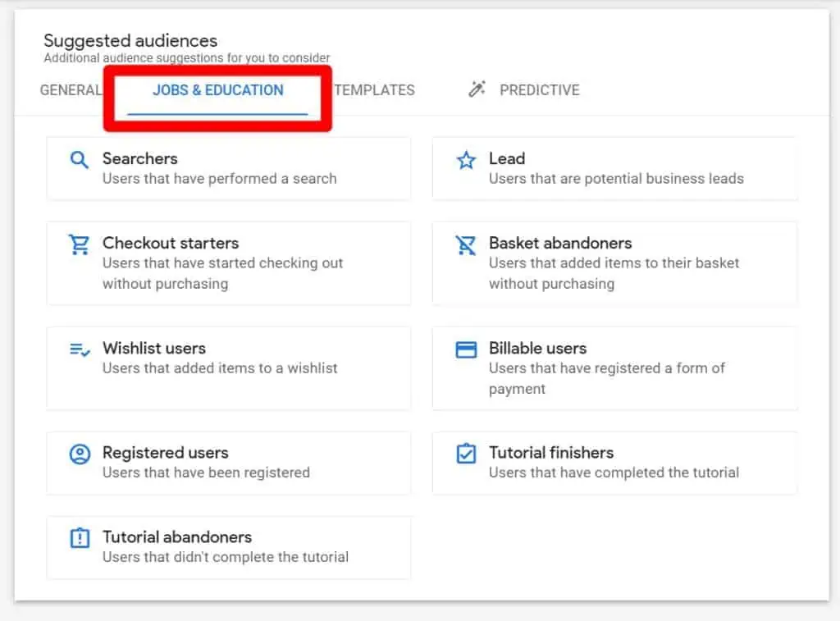Click the warning clipboard icon for Tutorial abandoners

pyautogui.click(x=79, y=538)
